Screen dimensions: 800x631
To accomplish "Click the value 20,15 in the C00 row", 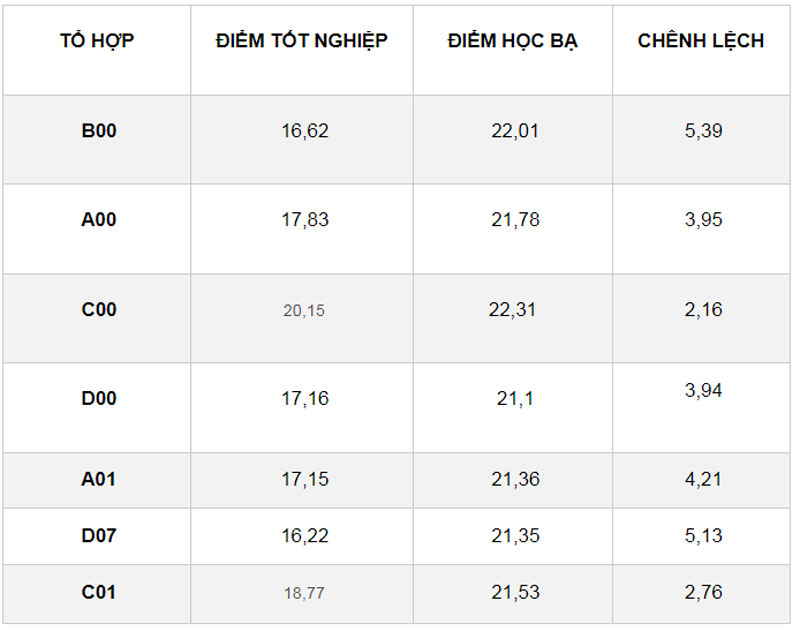I will pos(304,311).
